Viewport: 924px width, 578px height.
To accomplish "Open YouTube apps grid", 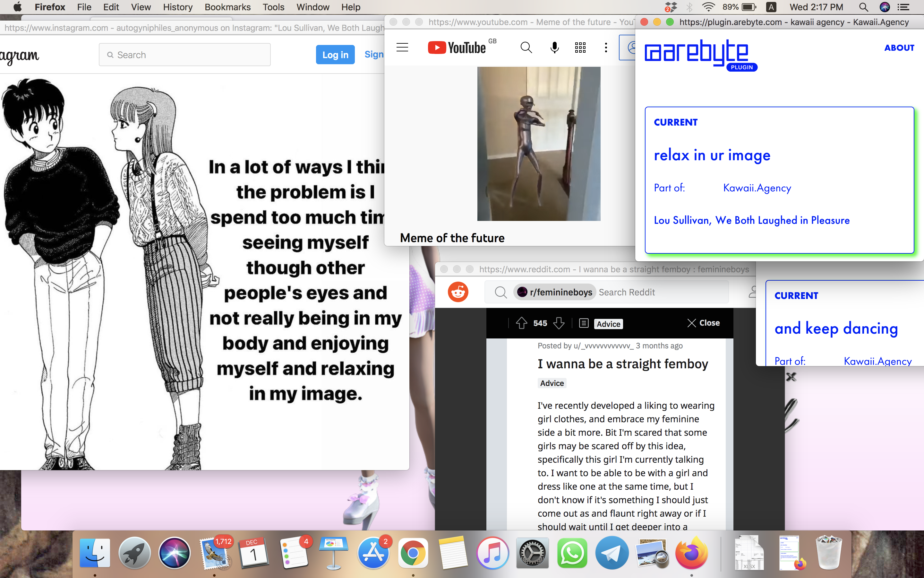I will tap(580, 48).
